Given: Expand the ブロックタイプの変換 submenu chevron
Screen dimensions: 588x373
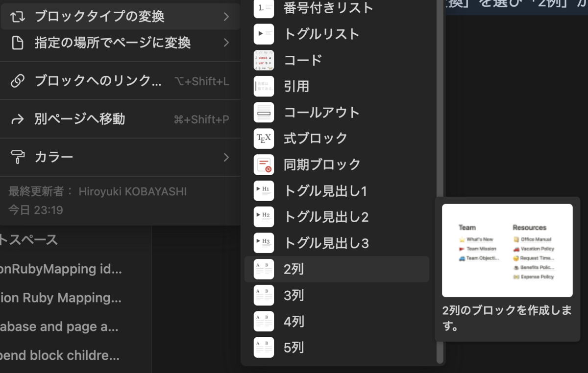Looking at the screenshot, I should tap(226, 17).
